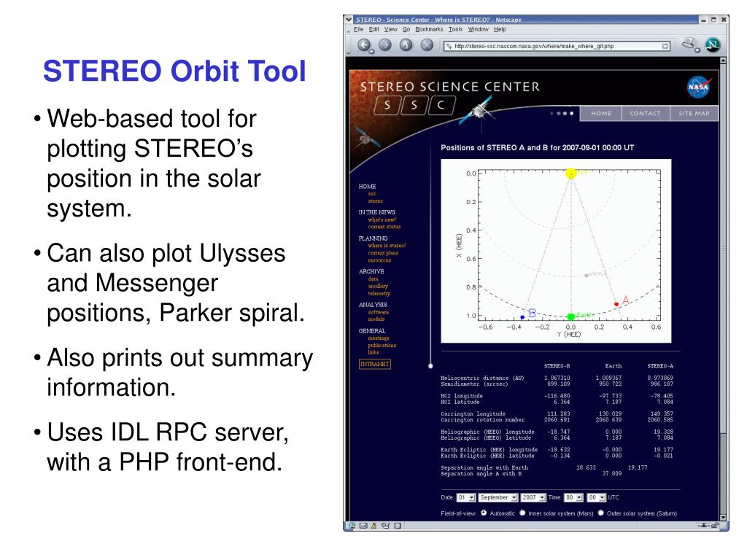Open the hour dropdown after Time label
This screenshot has width=747, height=560.
[x=573, y=497]
